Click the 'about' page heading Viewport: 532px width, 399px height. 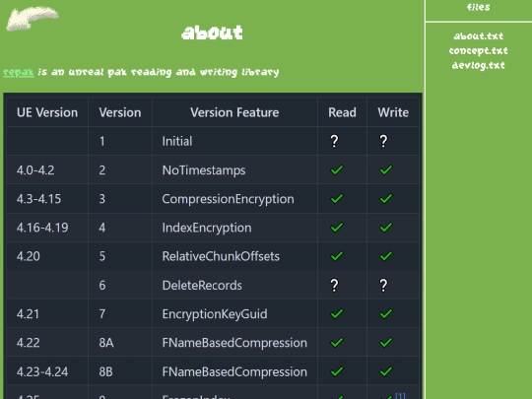[x=212, y=33]
